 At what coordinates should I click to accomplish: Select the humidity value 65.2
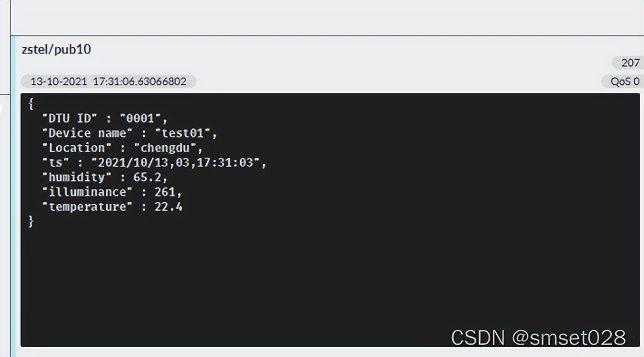coord(147,177)
